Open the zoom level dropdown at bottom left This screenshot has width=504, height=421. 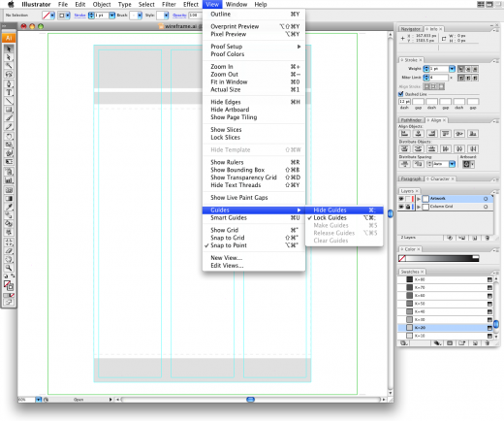[39, 400]
